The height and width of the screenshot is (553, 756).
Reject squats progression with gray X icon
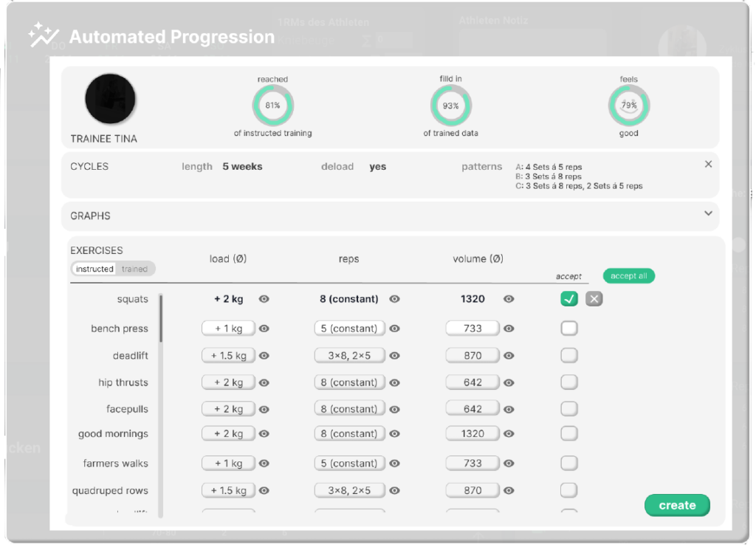coord(594,299)
